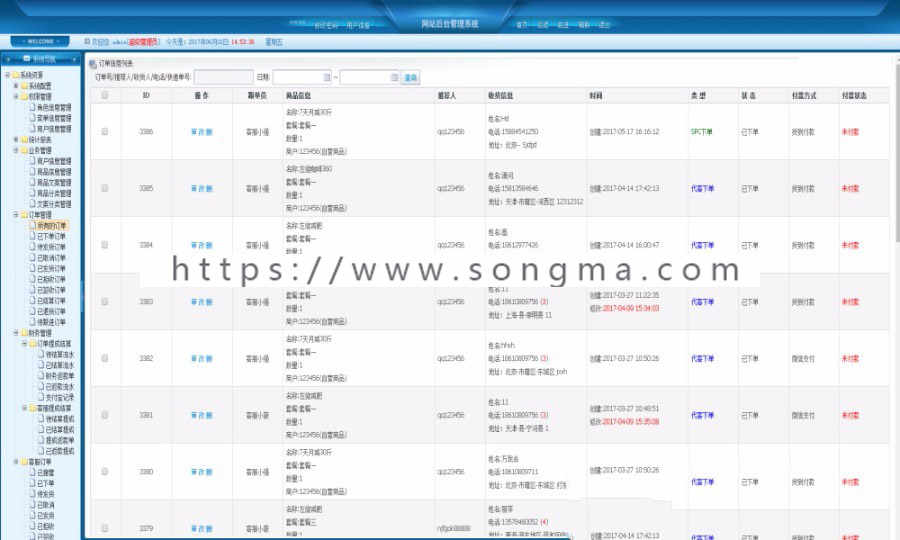900x540 pixels.
Task: Expand the 系统配置 tree node
Action: (16, 86)
